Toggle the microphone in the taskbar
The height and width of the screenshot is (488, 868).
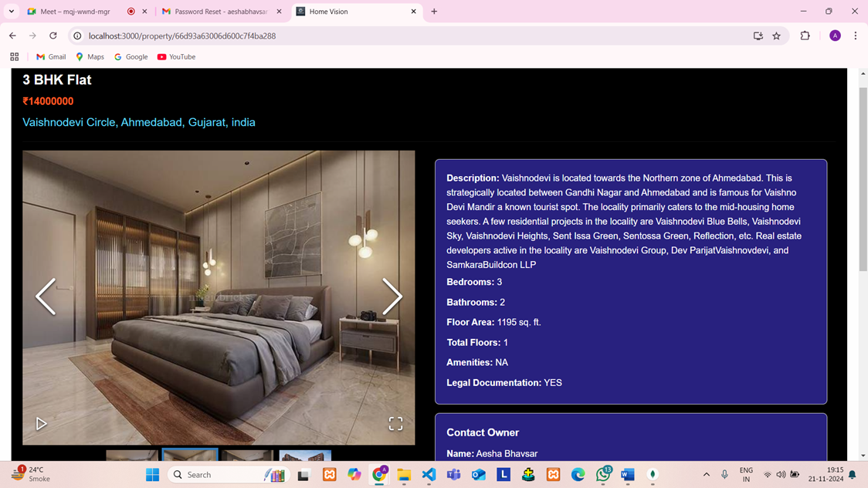(724, 474)
